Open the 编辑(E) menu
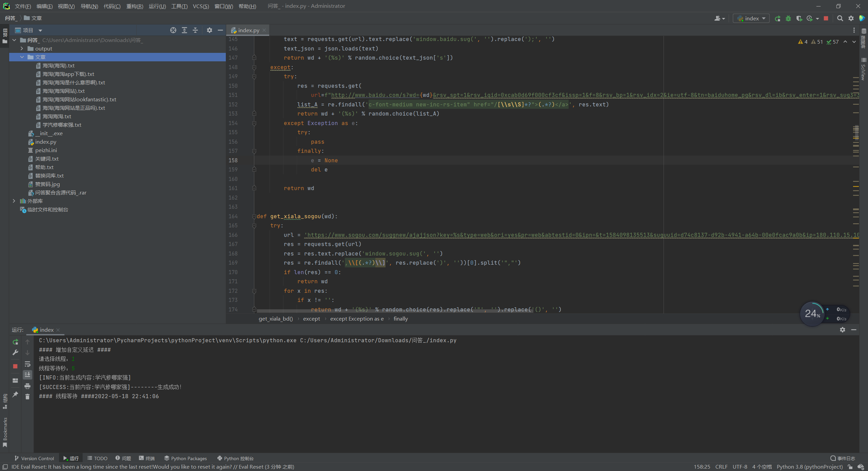This screenshot has height=471, width=868. tap(44, 6)
